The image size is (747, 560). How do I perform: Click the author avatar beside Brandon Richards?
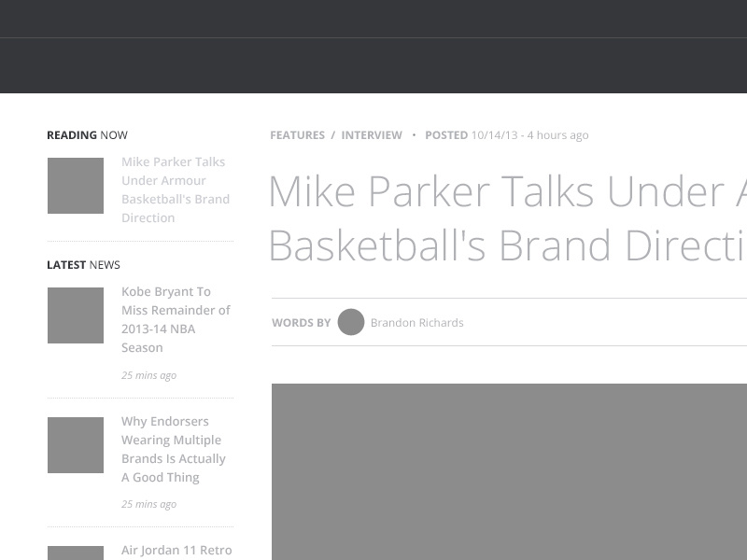[x=351, y=322]
